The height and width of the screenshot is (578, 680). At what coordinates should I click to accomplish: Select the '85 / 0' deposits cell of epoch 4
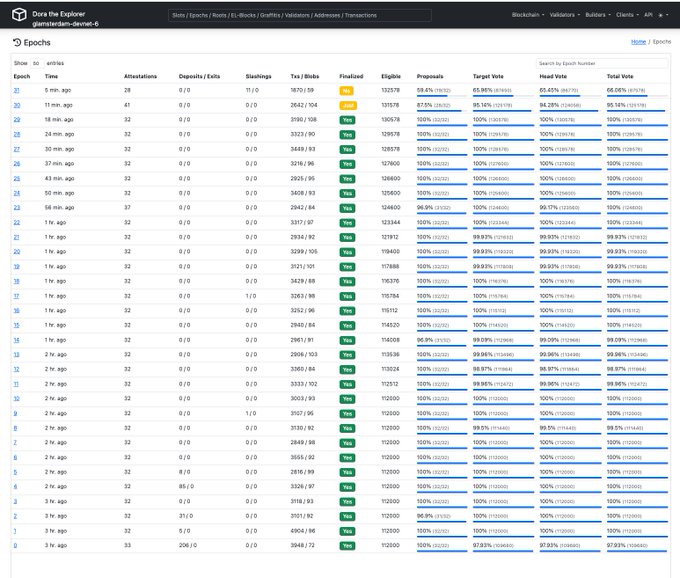click(186, 487)
